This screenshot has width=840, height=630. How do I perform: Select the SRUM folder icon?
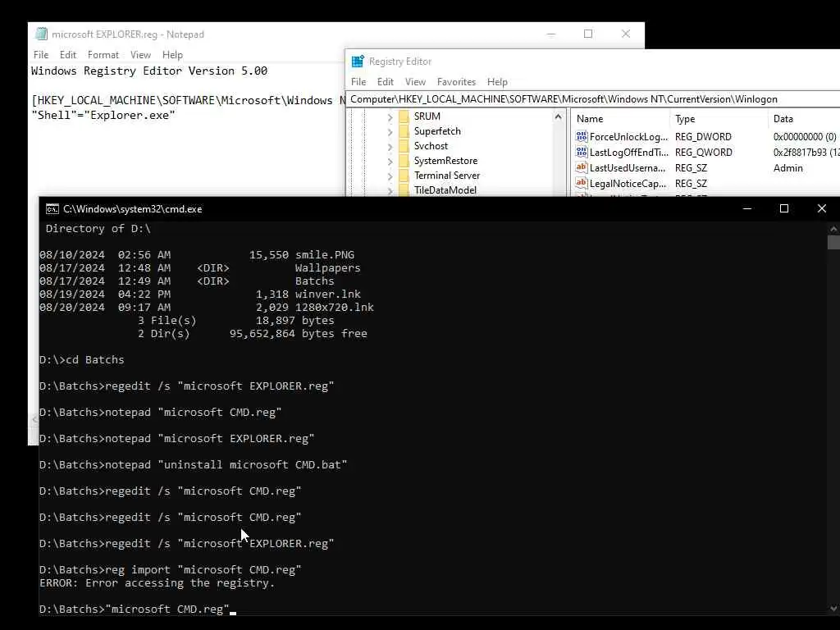(404, 116)
